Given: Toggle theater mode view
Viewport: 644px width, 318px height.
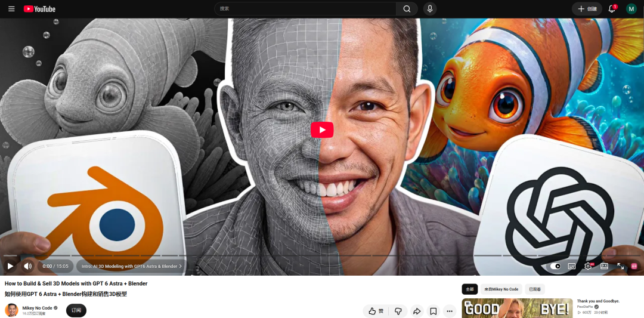Looking at the screenshot, I should pos(604,266).
